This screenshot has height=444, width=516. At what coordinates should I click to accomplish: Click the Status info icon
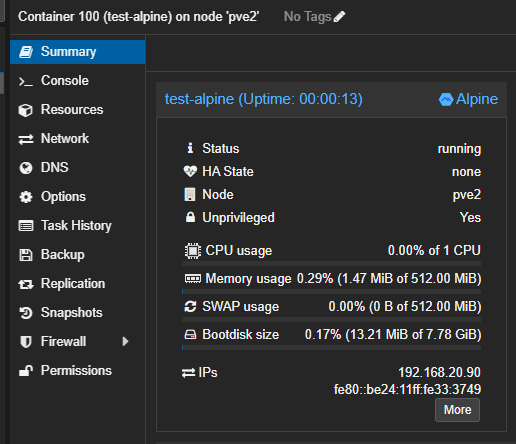click(x=190, y=148)
